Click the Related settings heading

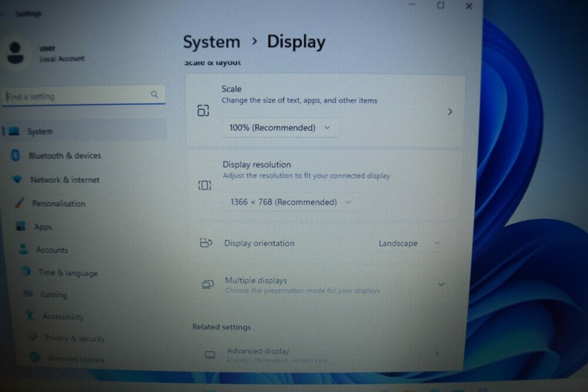[x=222, y=327]
